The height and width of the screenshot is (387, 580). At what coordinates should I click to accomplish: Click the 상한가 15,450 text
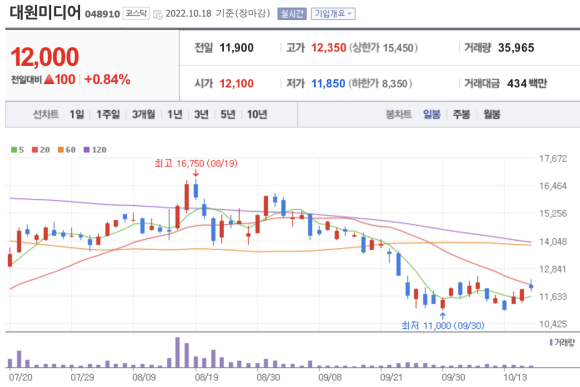coord(384,48)
